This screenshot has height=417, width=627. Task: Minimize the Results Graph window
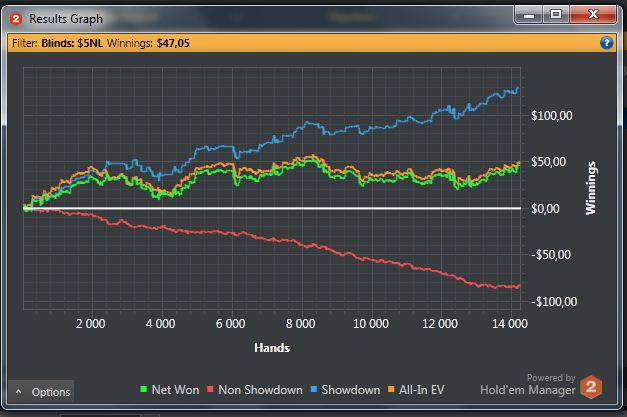pyautogui.click(x=529, y=15)
